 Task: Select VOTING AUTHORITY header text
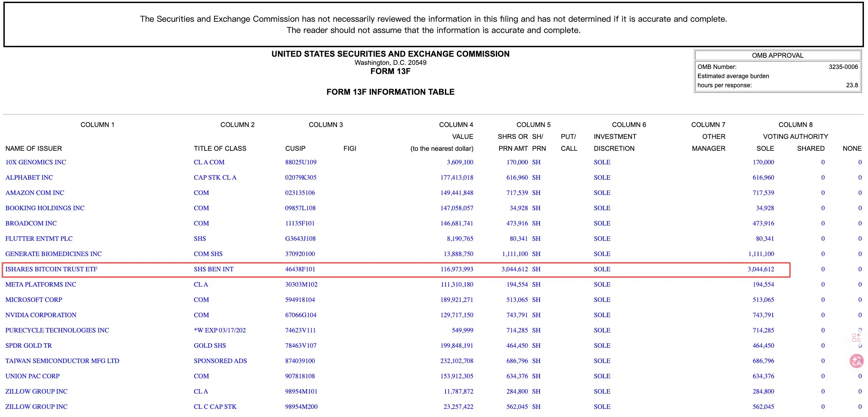(x=795, y=137)
